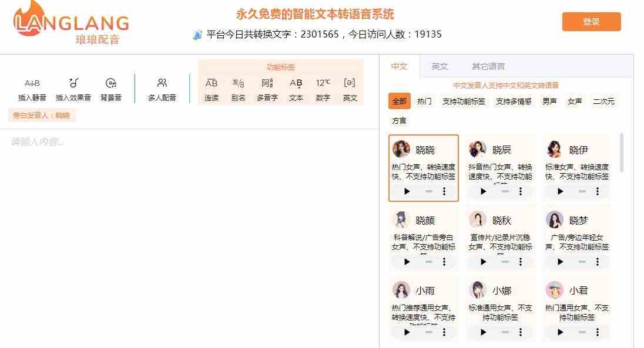Select the 晓晓 voice avatar
Image resolution: width=644 pixels, height=348 pixels.
pyautogui.click(x=401, y=150)
